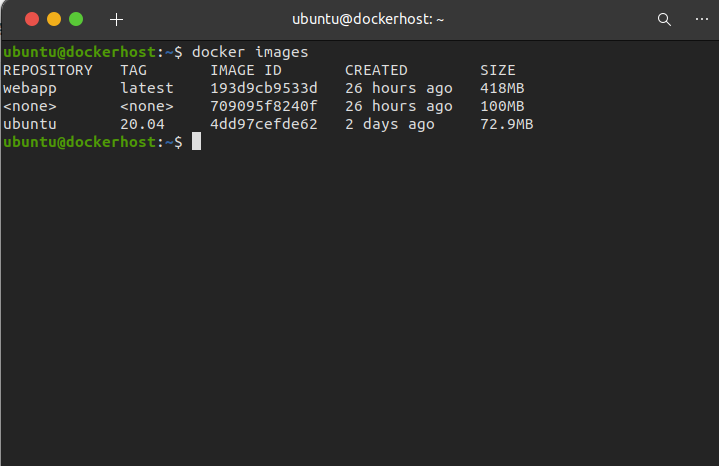Click the IMAGE ID column header

246,70
